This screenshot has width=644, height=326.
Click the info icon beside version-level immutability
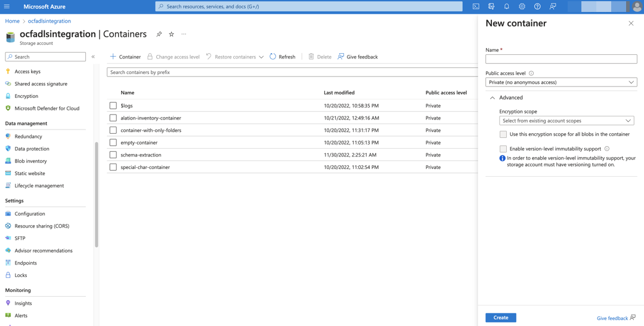(606, 149)
